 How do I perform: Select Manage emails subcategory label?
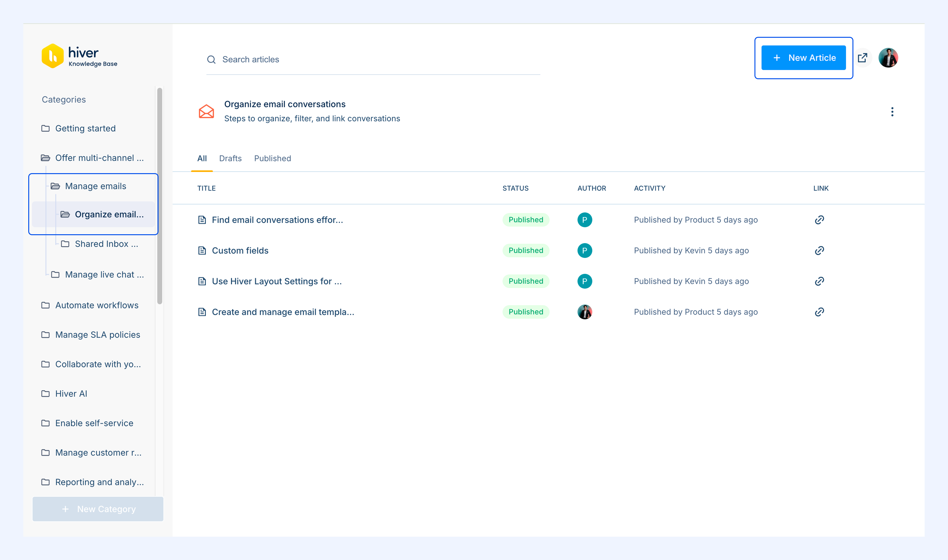(x=96, y=186)
